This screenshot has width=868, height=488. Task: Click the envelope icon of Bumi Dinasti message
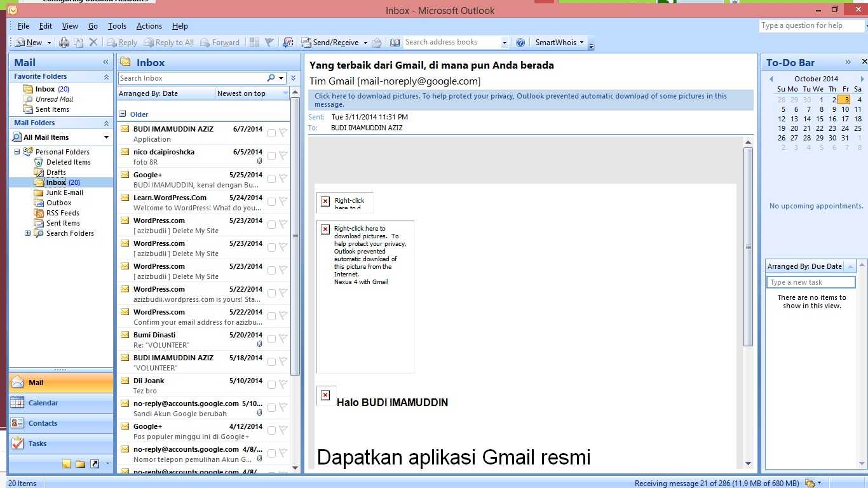125,335
